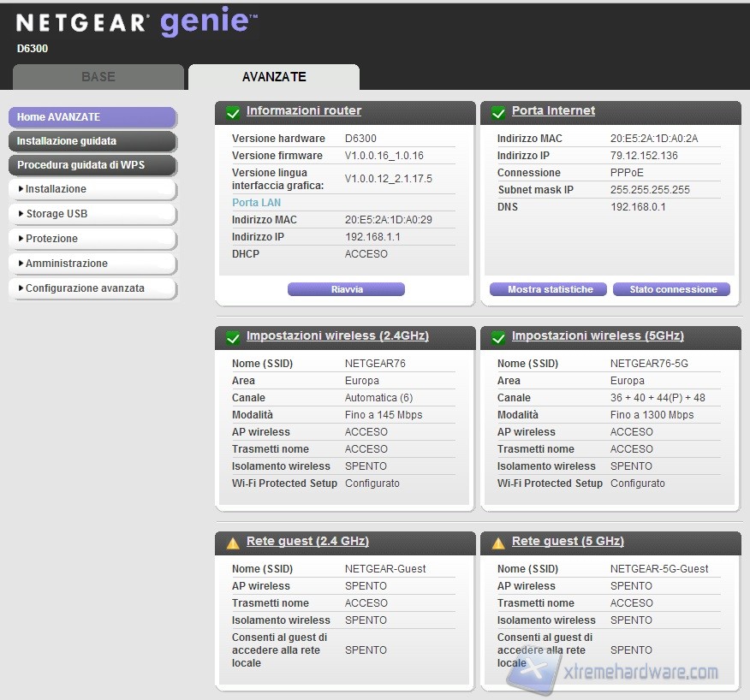Click warning triangle icon for Rete guest 5 GHz

(497, 543)
